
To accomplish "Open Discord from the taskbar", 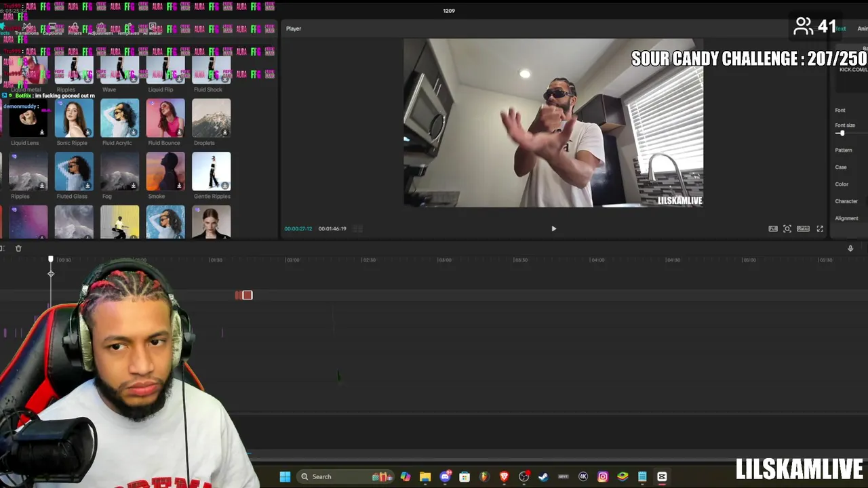I will (445, 477).
